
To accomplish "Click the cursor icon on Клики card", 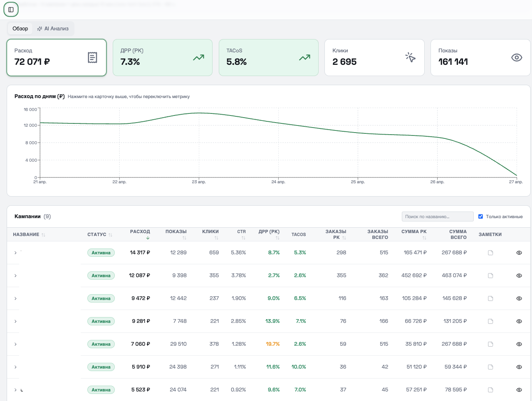I will coord(411,58).
